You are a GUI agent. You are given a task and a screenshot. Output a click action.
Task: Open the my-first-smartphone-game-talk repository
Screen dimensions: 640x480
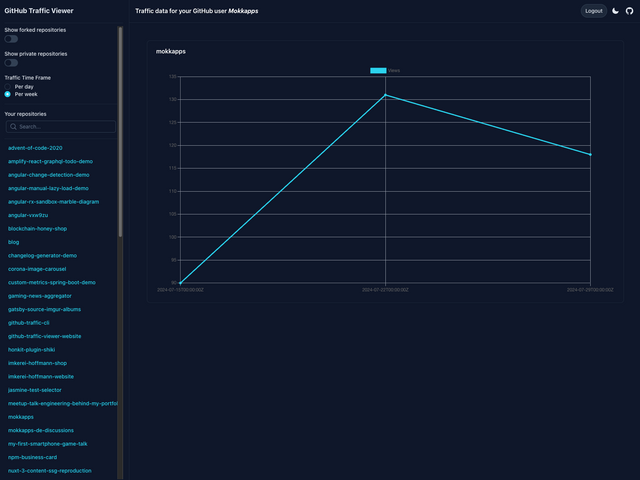[x=47, y=444]
